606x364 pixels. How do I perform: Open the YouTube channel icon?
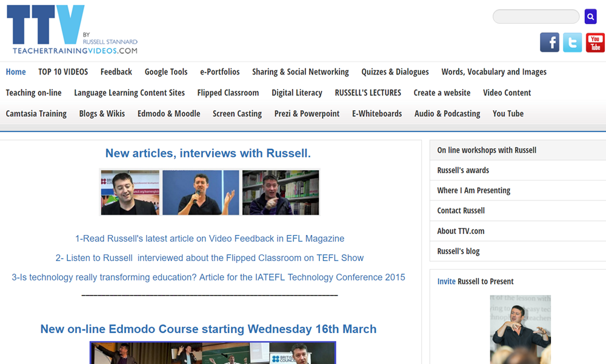click(x=595, y=42)
